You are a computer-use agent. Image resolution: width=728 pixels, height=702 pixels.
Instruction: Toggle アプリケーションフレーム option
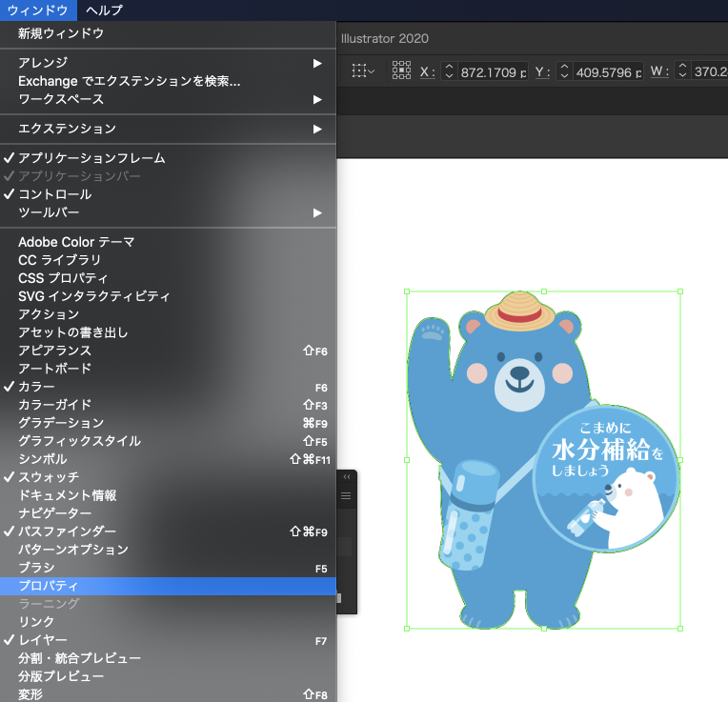click(x=168, y=158)
